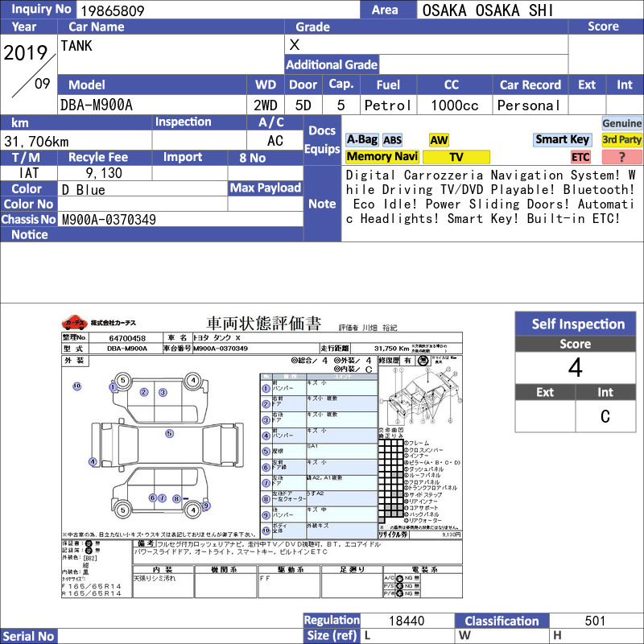Click the car body frame diagram on sheet

[421, 395]
